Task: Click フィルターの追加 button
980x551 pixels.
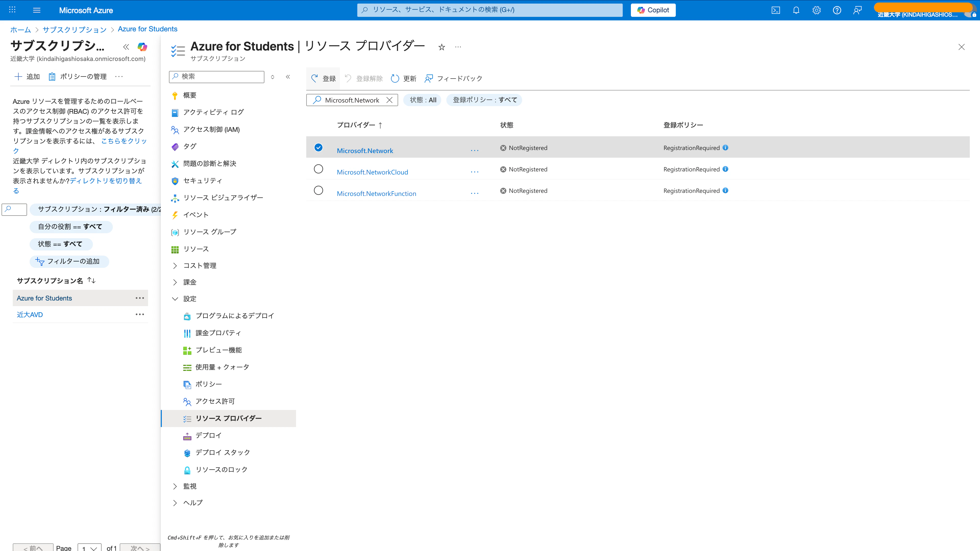Action: pos(69,261)
